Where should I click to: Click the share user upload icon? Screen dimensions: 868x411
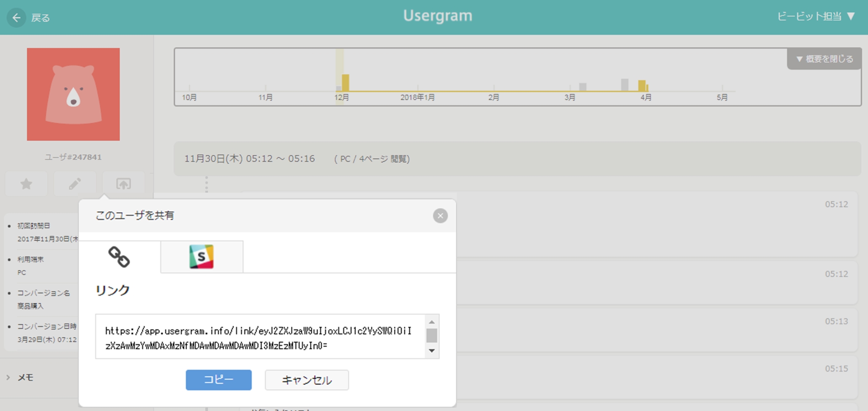click(123, 184)
